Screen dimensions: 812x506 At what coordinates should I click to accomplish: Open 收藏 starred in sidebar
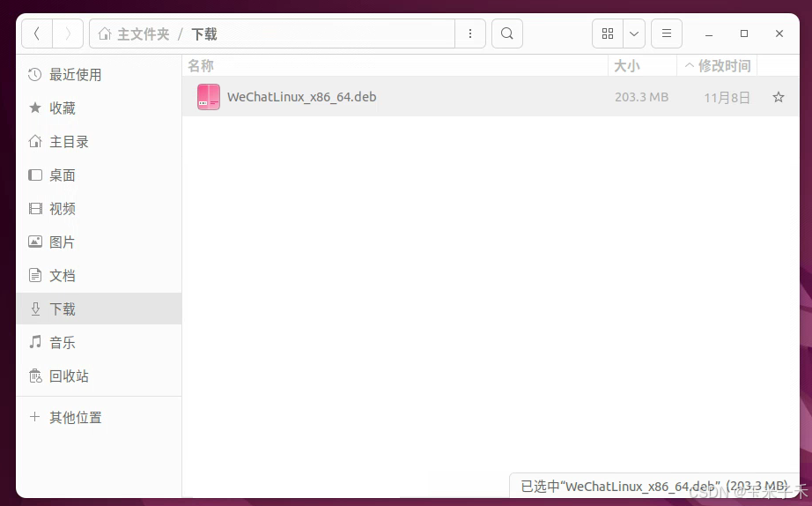[99, 108]
